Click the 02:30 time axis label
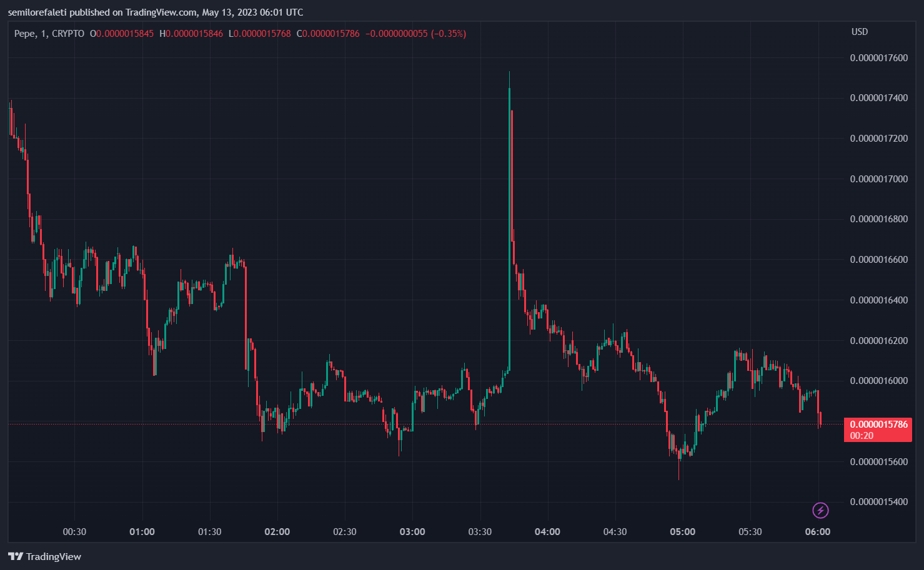The height and width of the screenshot is (570, 924). pyautogui.click(x=344, y=532)
